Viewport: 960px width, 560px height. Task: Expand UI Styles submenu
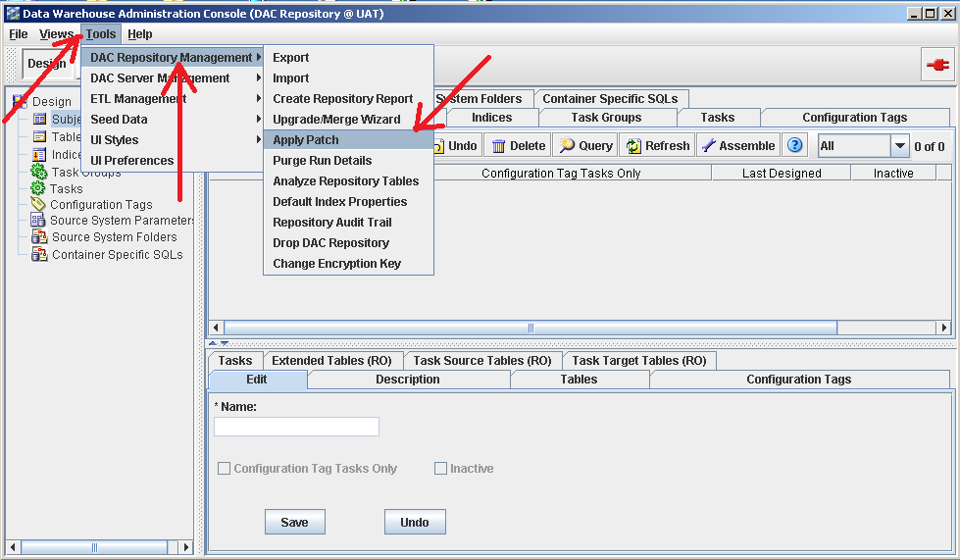tap(172, 140)
